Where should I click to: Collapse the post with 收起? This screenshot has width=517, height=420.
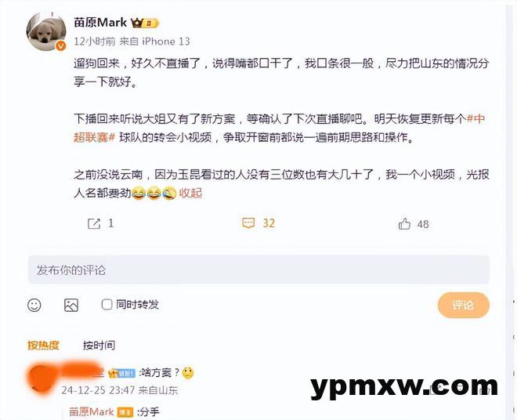pos(190,193)
